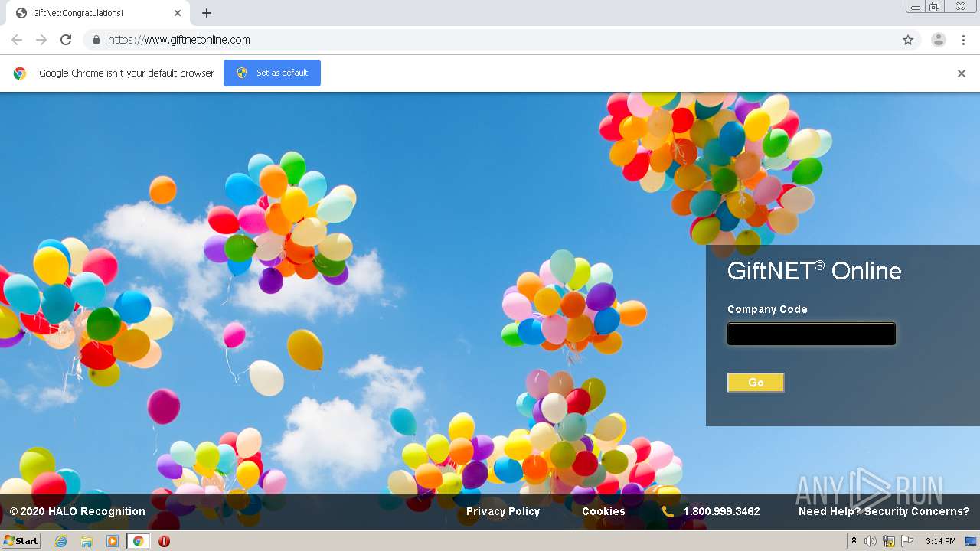This screenshot has height=551, width=980.
Task: Set Chrome as default browser
Action: click(x=272, y=73)
